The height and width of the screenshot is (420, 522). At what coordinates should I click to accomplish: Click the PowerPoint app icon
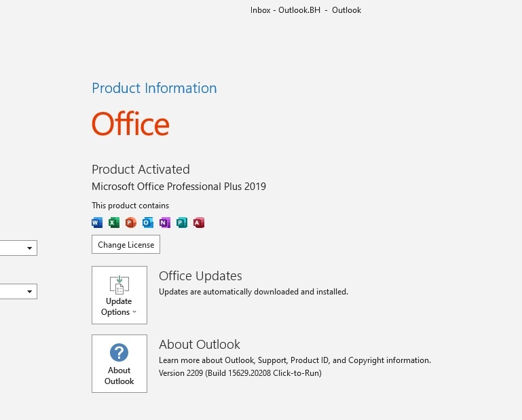(131, 223)
